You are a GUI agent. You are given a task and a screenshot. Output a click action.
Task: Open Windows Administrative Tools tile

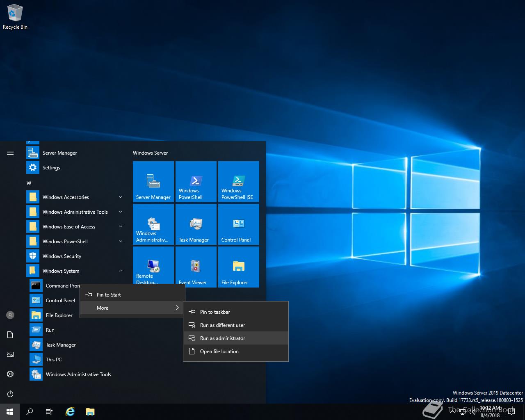[153, 224]
